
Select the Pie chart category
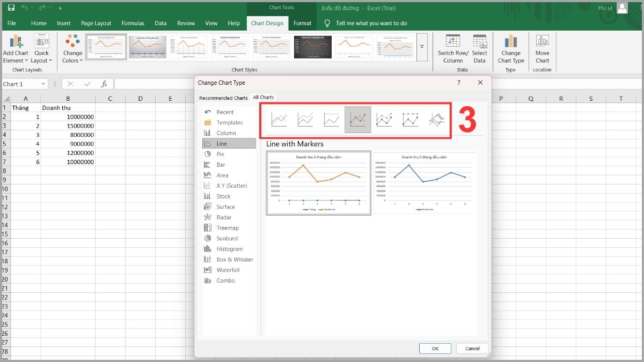221,154
